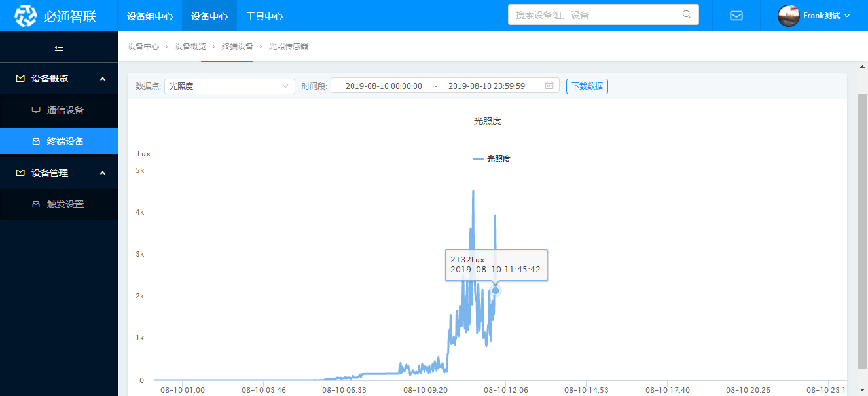The width and height of the screenshot is (868, 396).
Task: Click the mail envelope icon in header
Action: [736, 16]
